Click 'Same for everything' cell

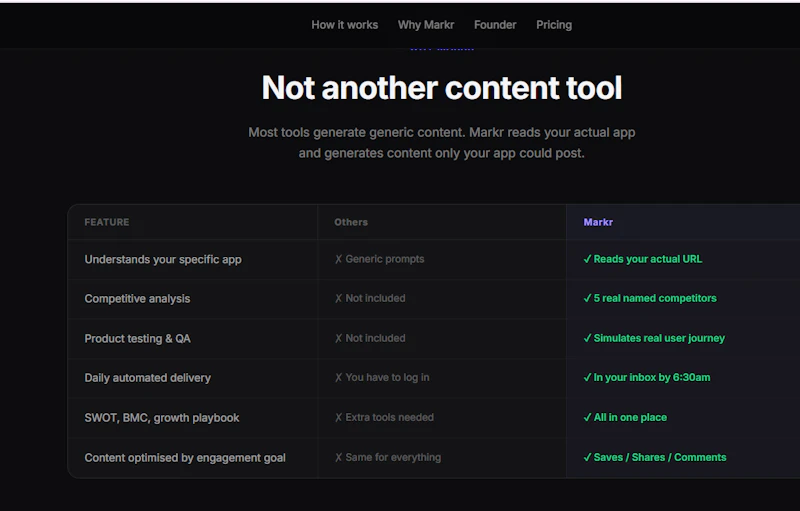click(x=388, y=457)
